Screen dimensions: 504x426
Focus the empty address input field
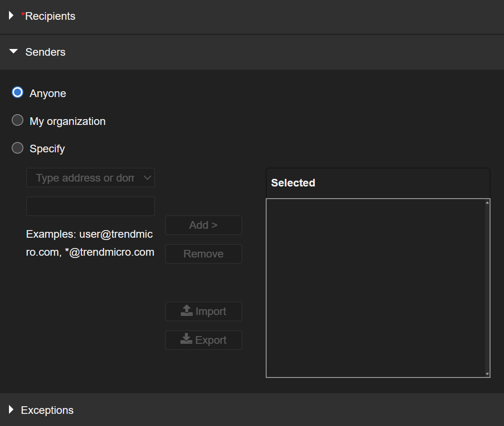90,206
